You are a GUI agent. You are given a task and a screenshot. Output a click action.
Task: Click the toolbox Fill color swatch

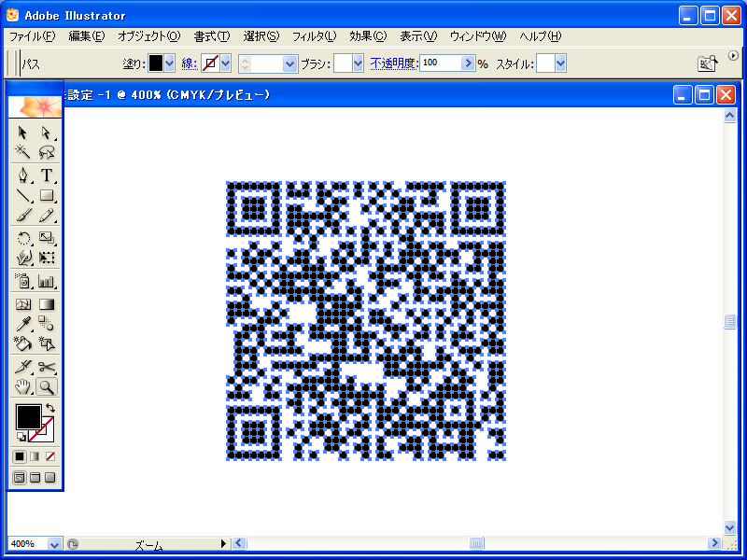pos(28,416)
